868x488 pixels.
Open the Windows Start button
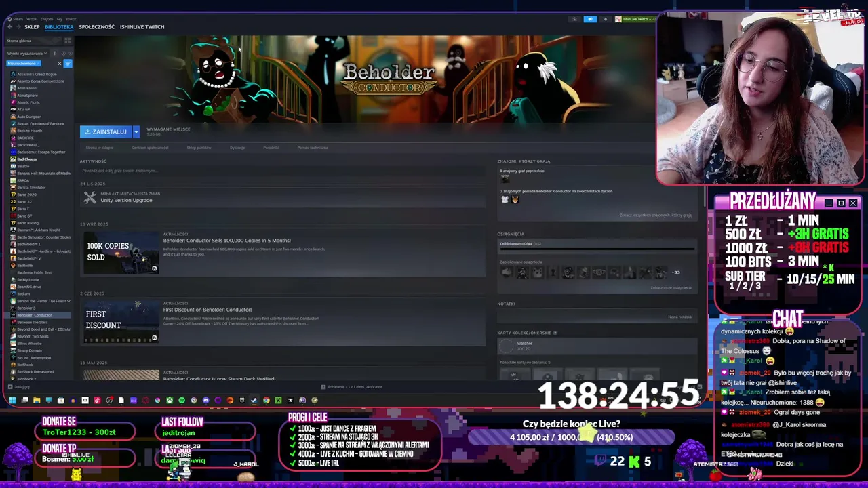[x=12, y=401]
